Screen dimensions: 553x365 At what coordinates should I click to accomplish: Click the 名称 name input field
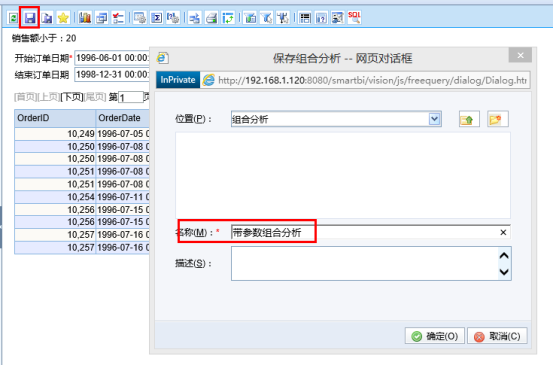click(365, 232)
